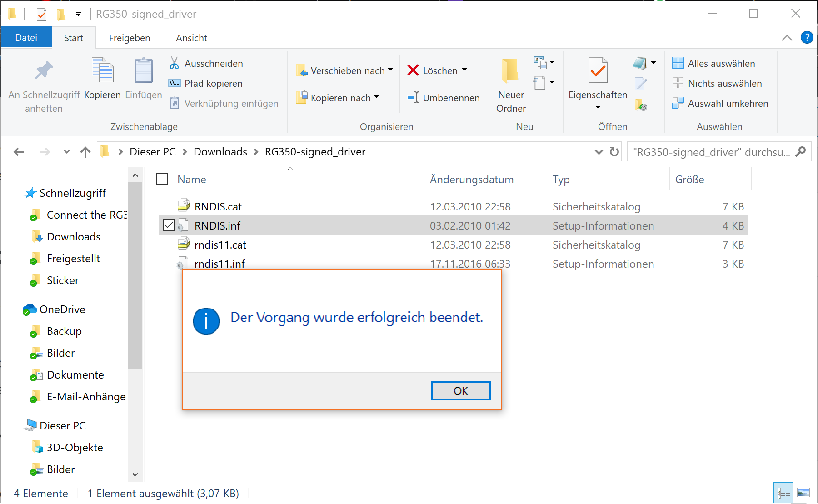Screen dimensions: 818x504
Task: Open Eigenschaften with the checkmark icon
Action: coord(598,71)
